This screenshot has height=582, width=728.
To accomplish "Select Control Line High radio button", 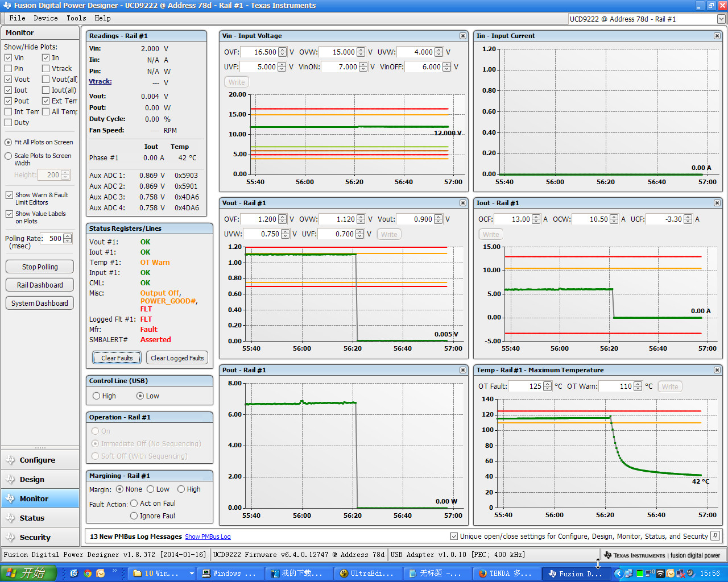I will [x=96, y=396].
